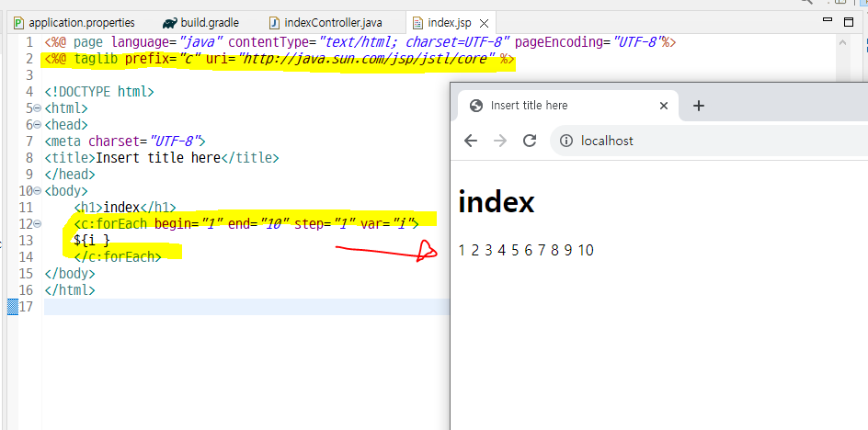
Task: Click the Gradle elephant icon on build.gradle tab
Action: (x=170, y=23)
